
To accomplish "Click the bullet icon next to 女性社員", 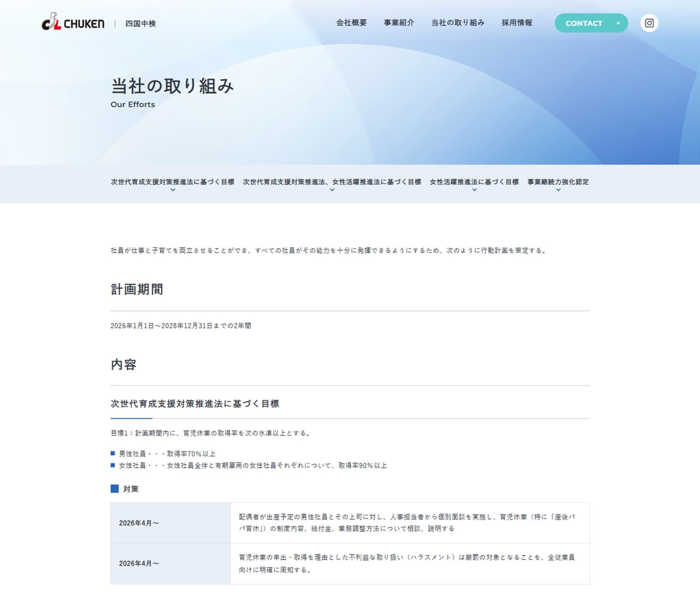I will coord(112,465).
